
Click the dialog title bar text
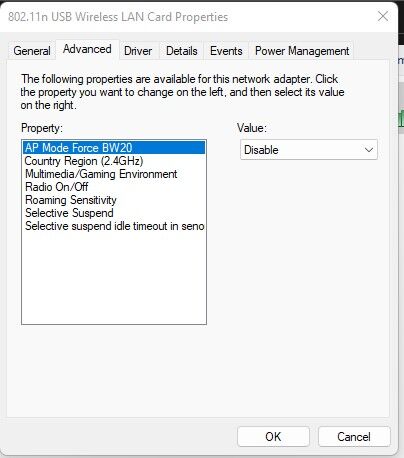click(x=118, y=17)
